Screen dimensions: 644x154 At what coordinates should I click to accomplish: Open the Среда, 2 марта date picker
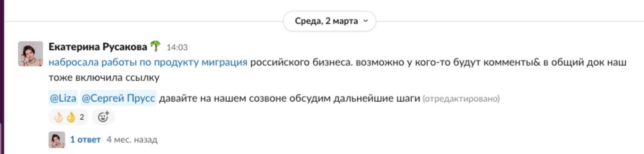click(330, 21)
